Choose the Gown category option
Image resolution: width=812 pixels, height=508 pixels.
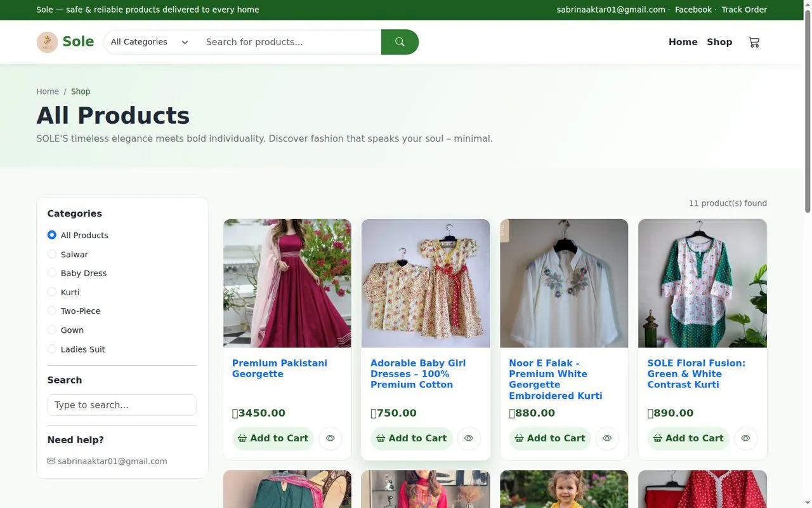click(52, 330)
